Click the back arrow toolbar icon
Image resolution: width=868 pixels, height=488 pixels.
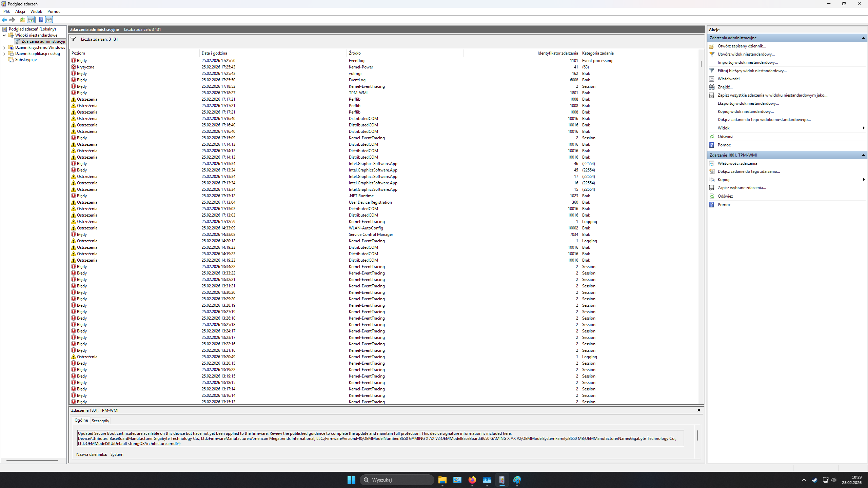coord(4,20)
